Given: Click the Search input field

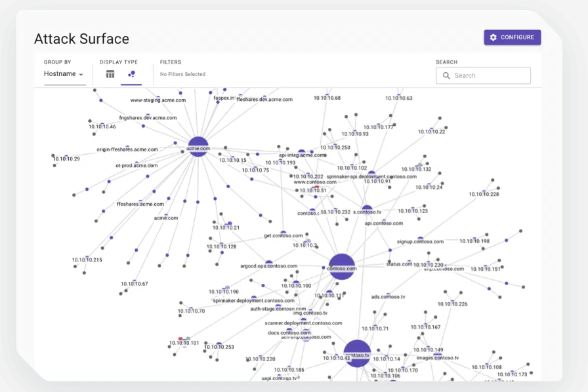Looking at the screenshot, I should tap(490, 75).
